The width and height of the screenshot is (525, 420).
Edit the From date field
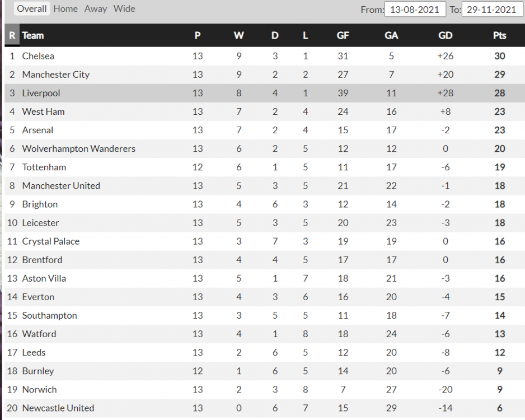coord(415,10)
